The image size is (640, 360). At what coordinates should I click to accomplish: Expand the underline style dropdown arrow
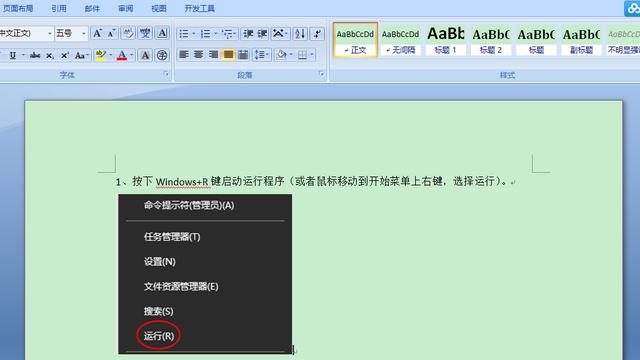pos(23,55)
